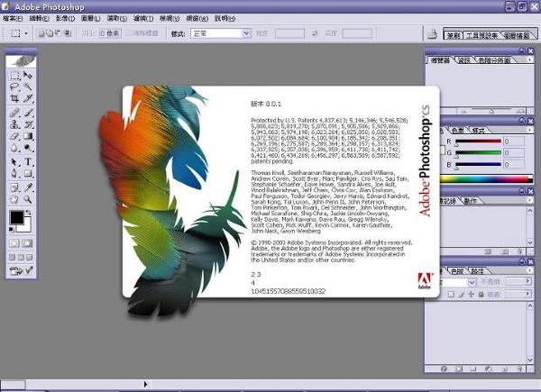Image resolution: width=541 pixels, height=392 pixels.
Task: Open the status bar info arrow menu
Action: point(145,384)
